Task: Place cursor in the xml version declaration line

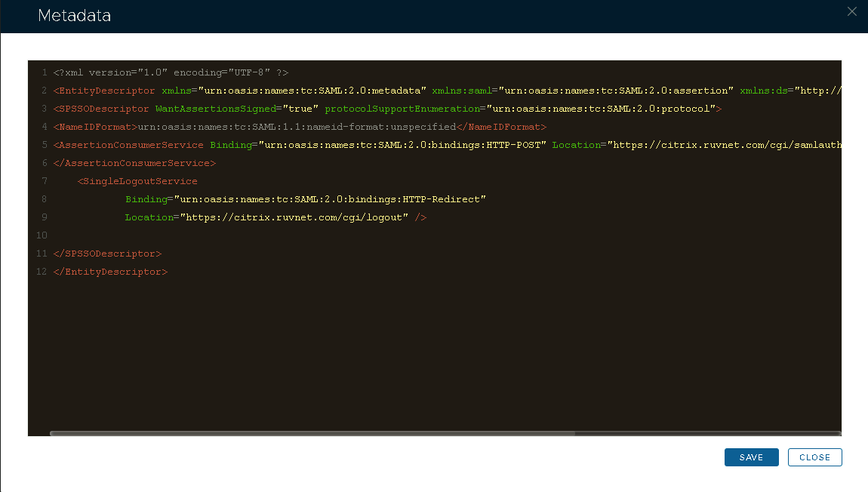Action: click(171, 72)
